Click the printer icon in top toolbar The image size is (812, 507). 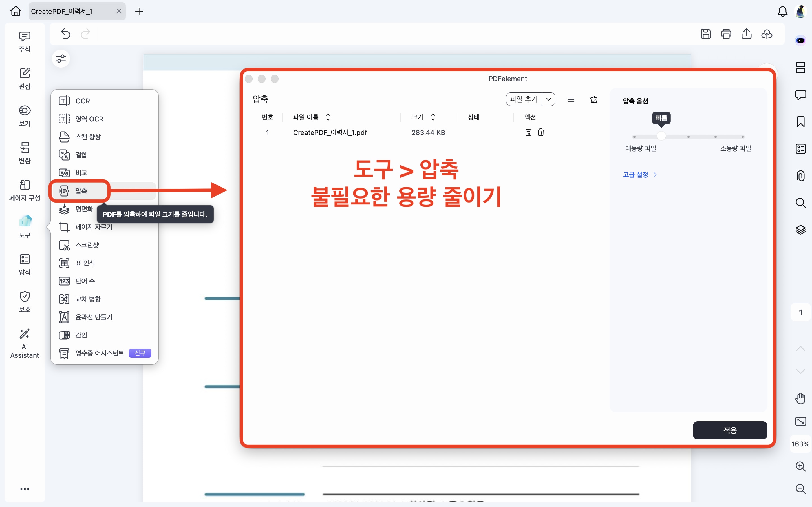(726, 34)
